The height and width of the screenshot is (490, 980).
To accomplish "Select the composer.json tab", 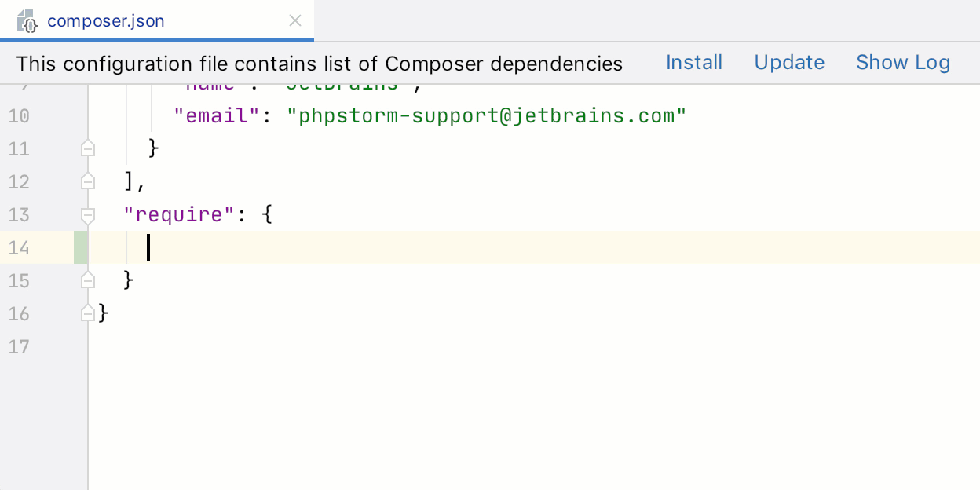I will pos(106,21).
